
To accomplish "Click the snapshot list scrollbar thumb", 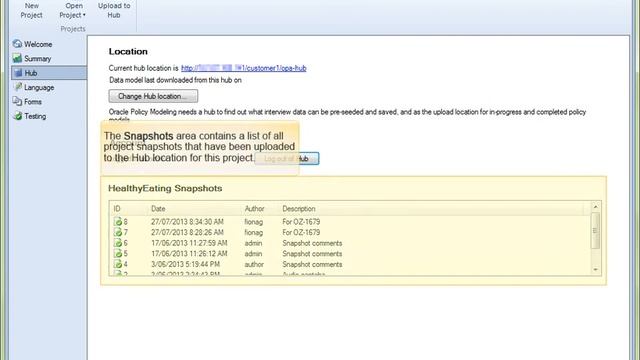I will (x=595, y=231).
